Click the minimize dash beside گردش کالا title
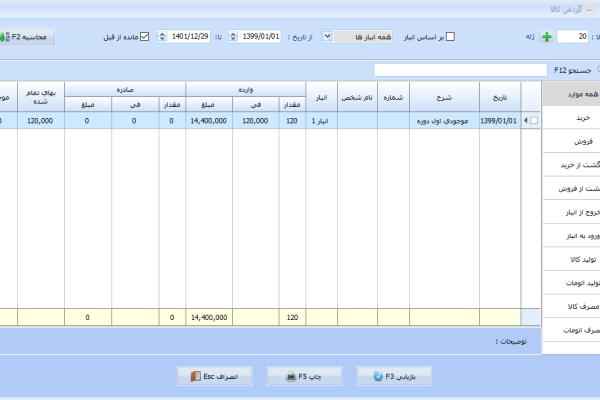 589,10
